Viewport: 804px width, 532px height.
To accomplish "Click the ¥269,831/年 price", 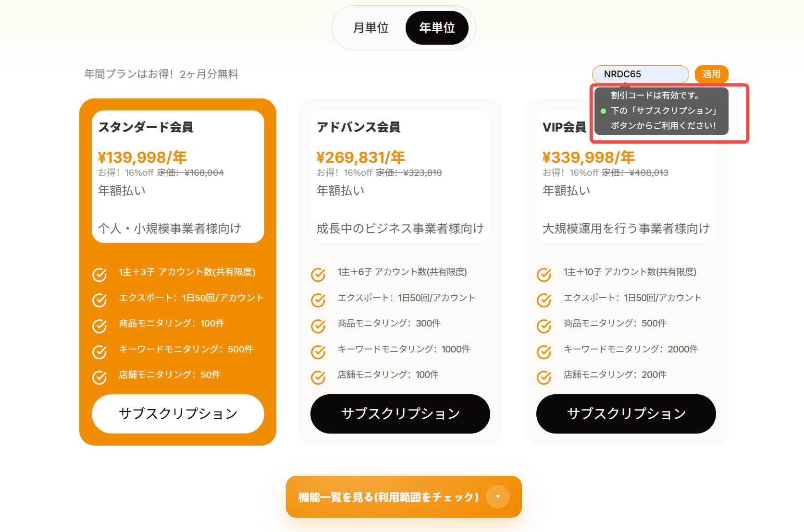I will click(x=361, y=157).
